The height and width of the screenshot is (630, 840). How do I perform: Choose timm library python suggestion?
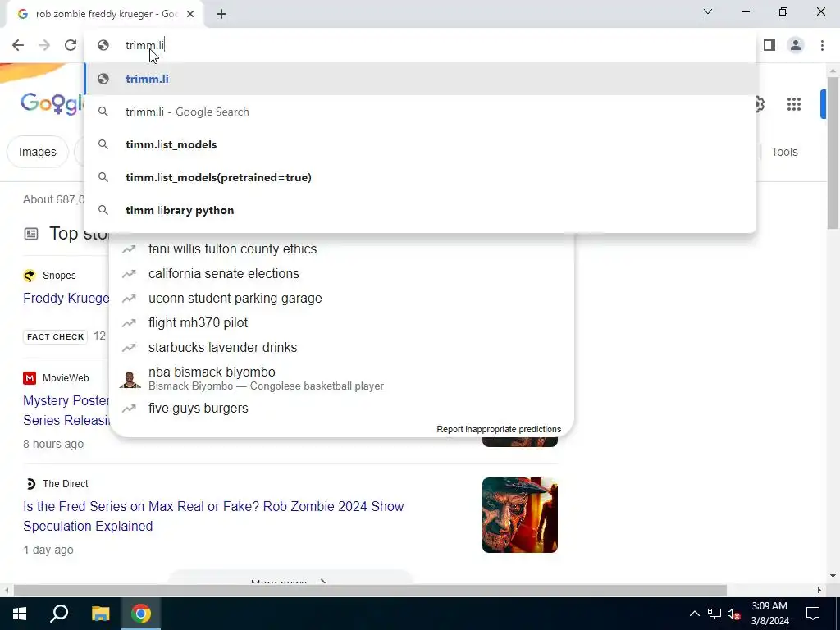420,210
